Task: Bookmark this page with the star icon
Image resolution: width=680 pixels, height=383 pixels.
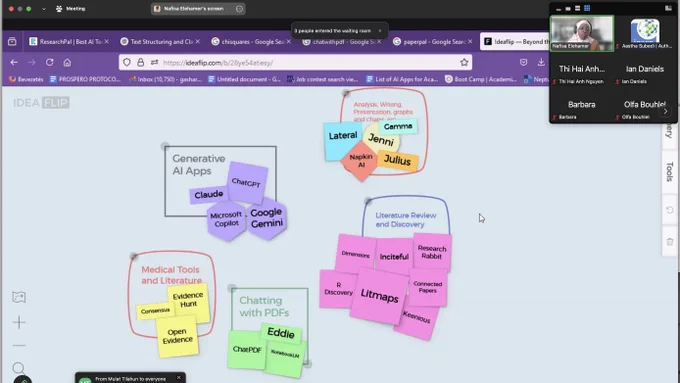Action: [464, 62]
